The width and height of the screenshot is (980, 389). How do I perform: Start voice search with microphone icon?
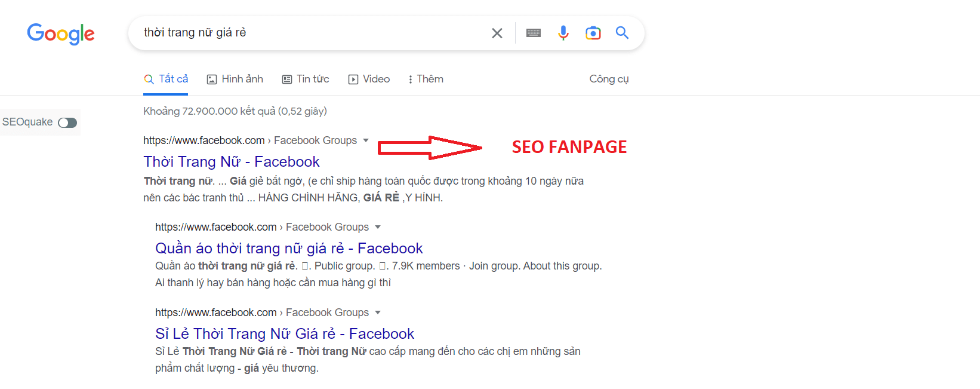[x=563, y=33]
